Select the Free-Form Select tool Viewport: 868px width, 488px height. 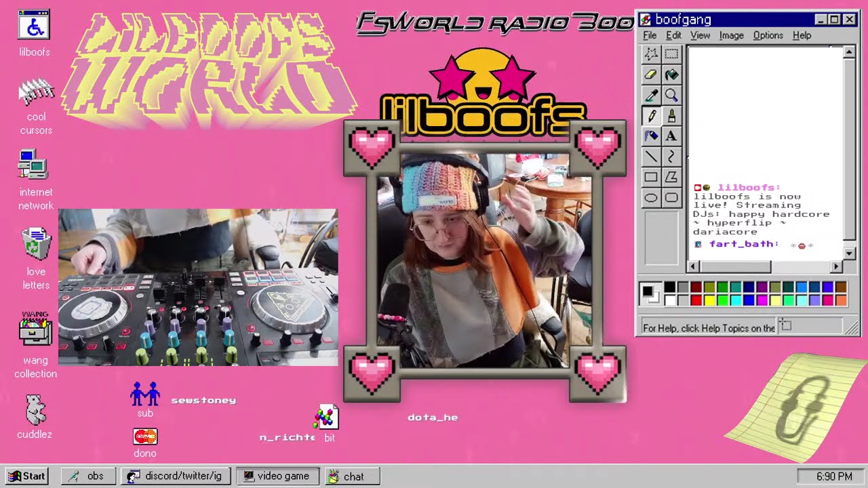pos(651,54)
